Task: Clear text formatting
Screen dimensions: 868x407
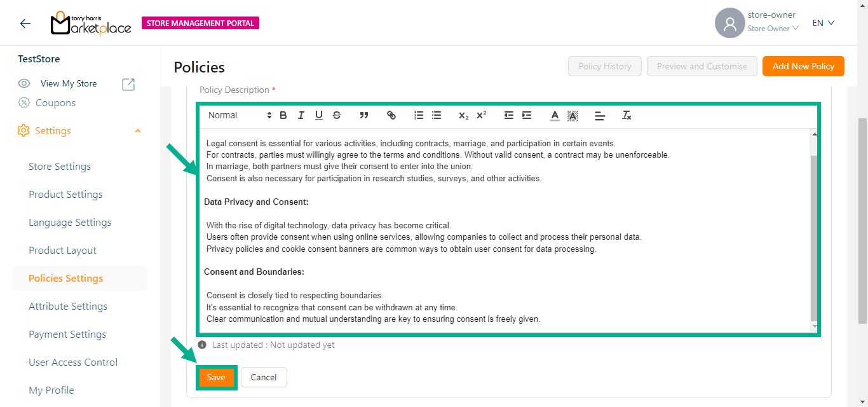Action: click(x=627, y=115)
